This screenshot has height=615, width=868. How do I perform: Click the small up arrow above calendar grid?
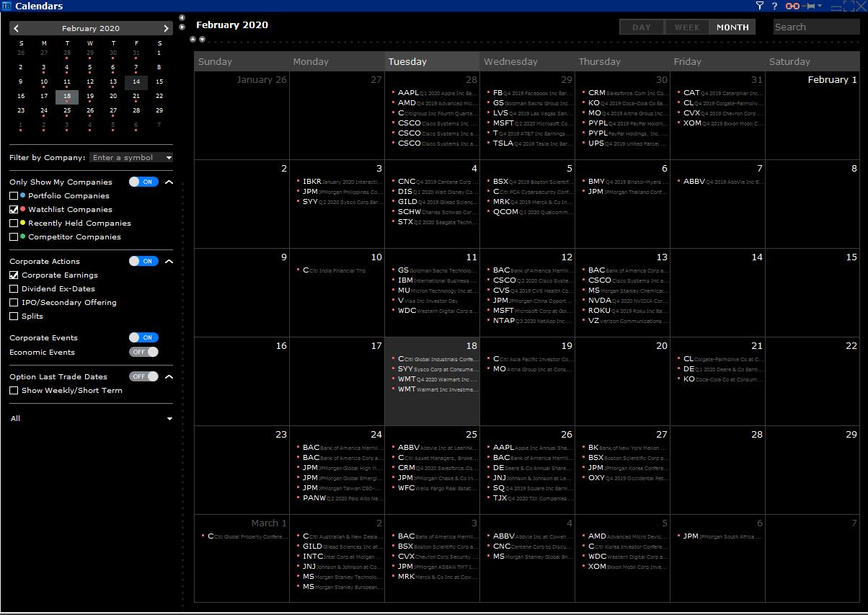(192, 40)
